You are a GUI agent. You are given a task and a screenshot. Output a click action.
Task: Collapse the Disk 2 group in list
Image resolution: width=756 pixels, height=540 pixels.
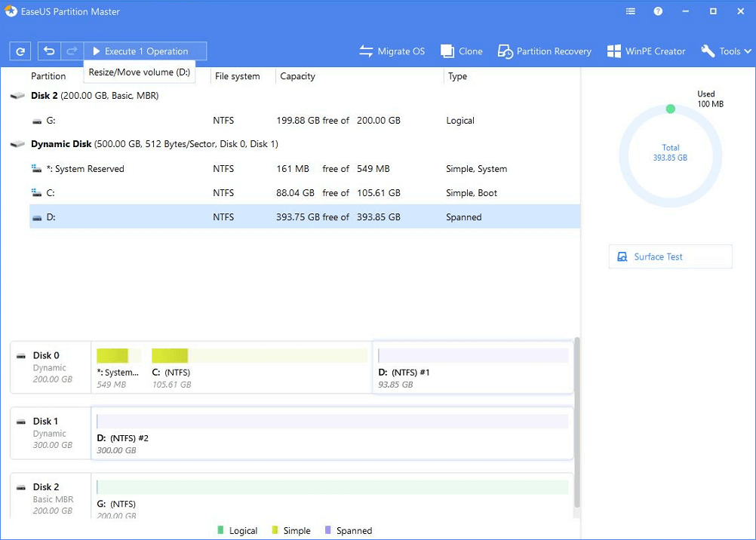(x=17, y=97)
